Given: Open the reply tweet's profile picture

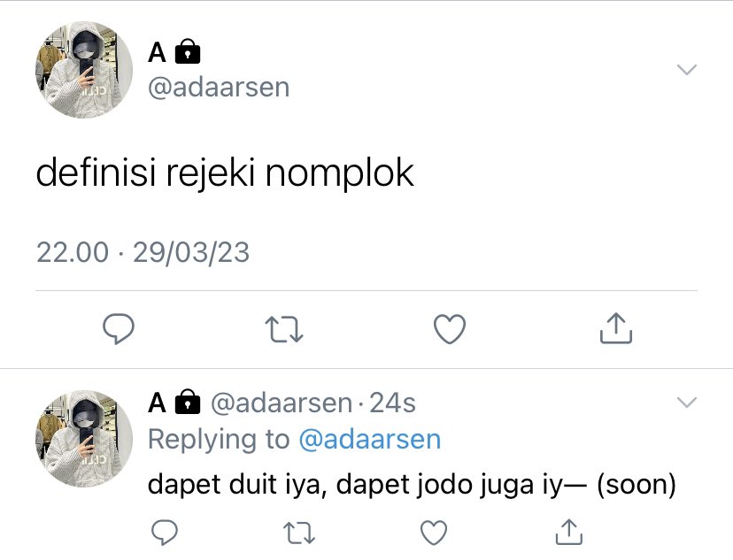Looking at the screenshot, I should pyautogui.click(x=84, y=439).
